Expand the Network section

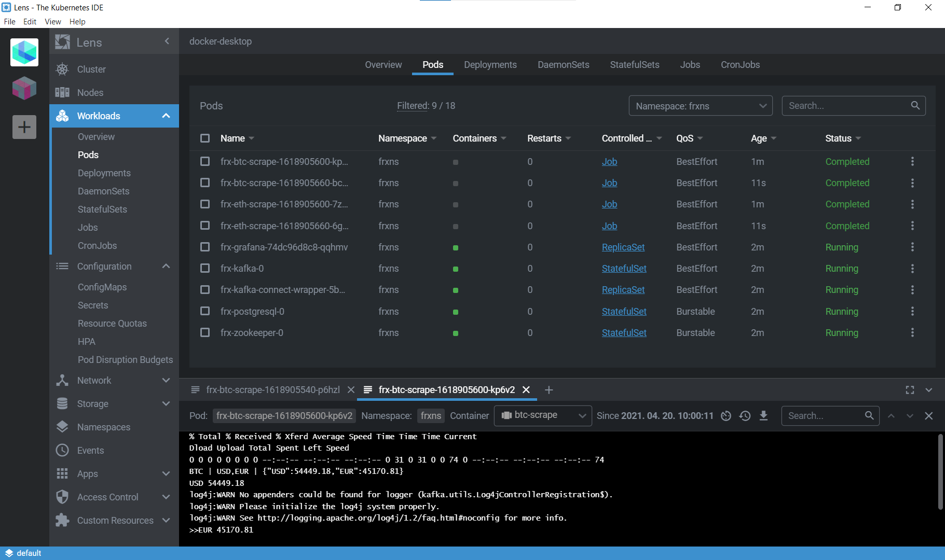pyautogui.click(x=166, y=380)
